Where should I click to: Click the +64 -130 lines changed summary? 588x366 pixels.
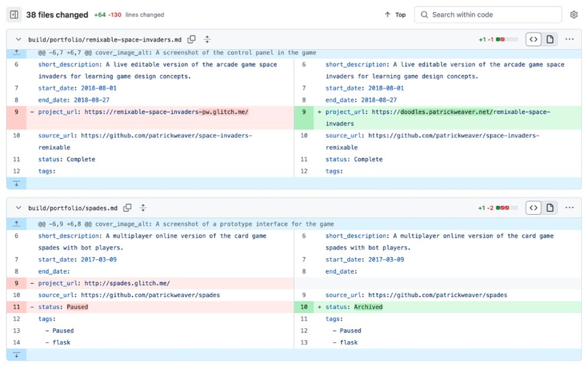tap(129, 15)
